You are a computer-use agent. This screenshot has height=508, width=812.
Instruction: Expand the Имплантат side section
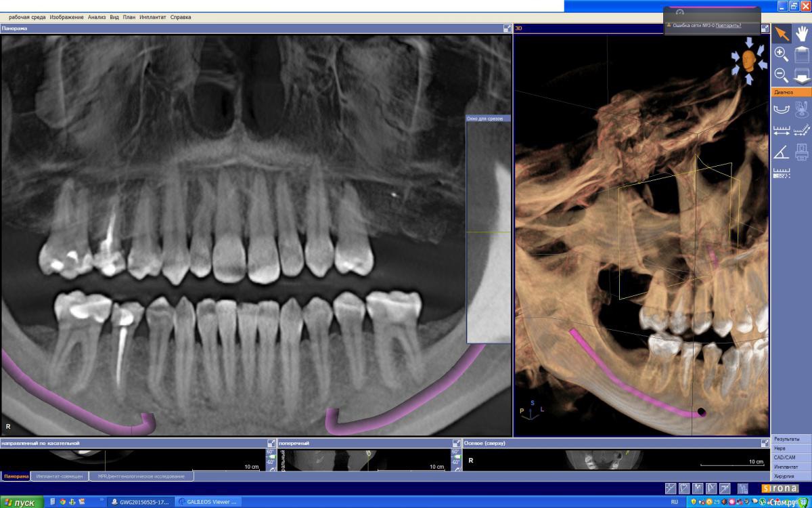point(790,467)
